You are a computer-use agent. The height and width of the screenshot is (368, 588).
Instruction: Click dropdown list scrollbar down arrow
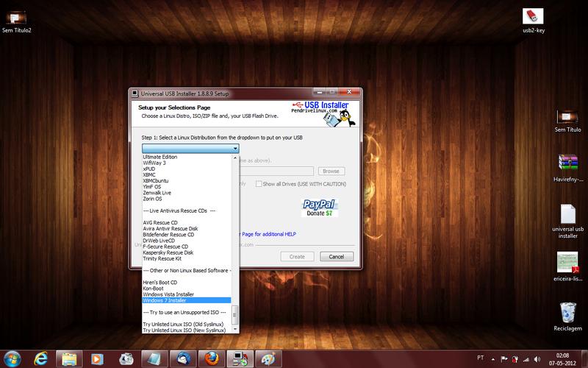(235, 329)
